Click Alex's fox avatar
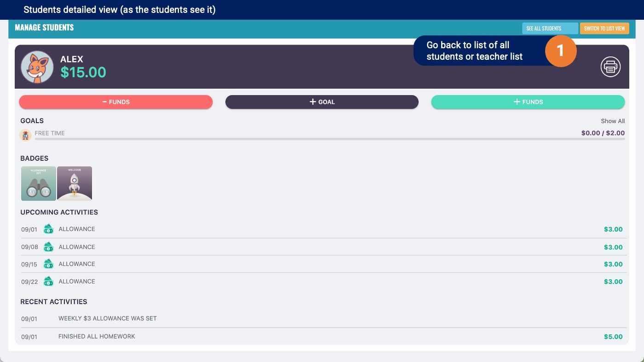 37,67
